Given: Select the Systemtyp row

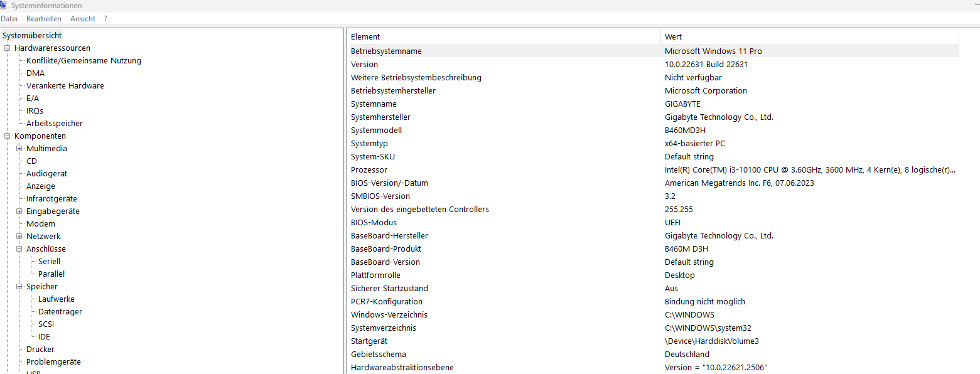Looking at the screenshot, I should click(x=654, y=144).
